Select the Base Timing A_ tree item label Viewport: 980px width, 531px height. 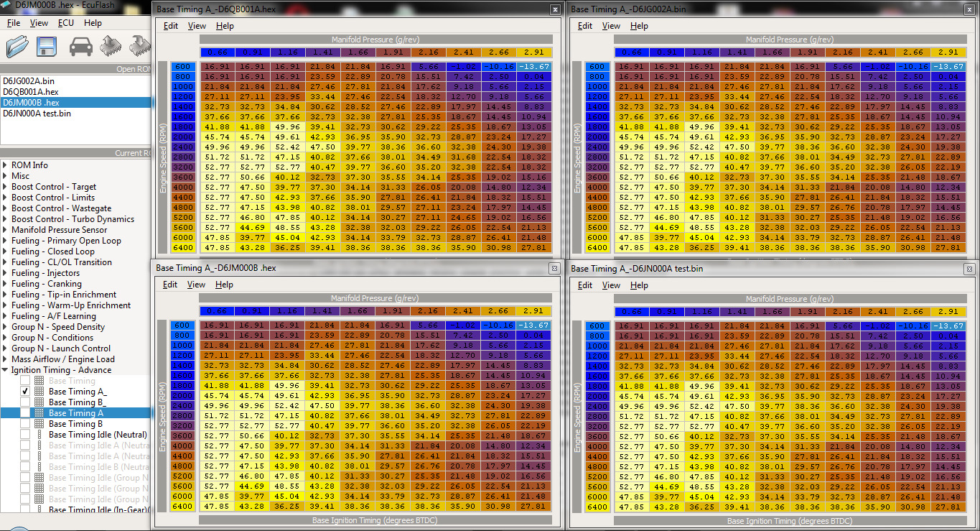pyautogui.click(x=78, y=392)
